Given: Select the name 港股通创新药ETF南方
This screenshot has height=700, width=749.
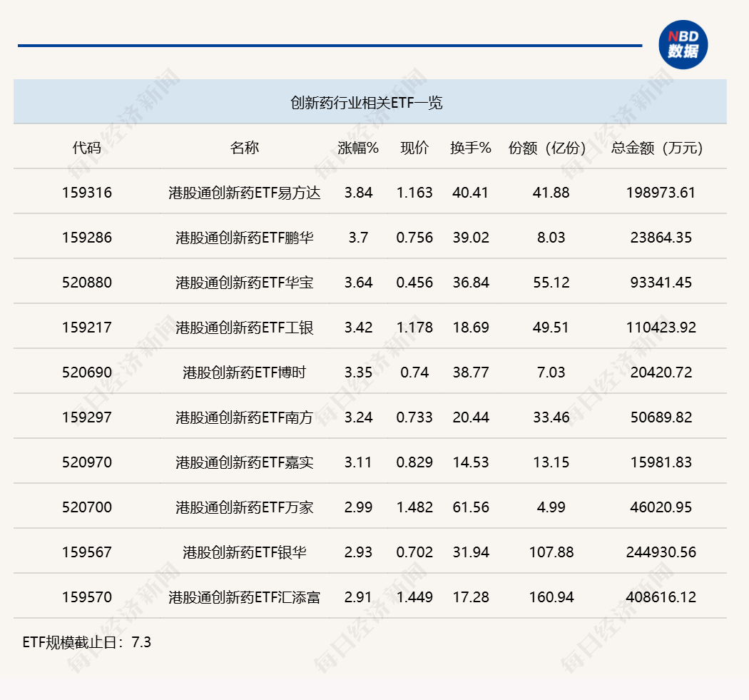Looking at the screenshot, I should [245, 417].
